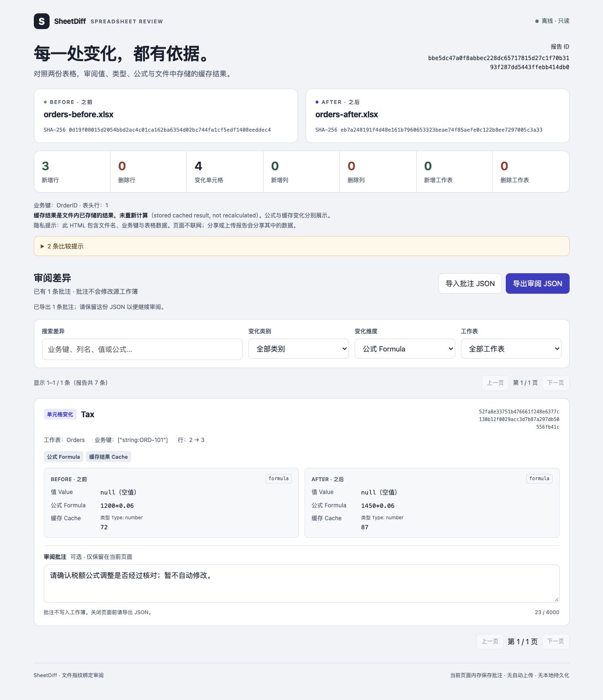Click the 行: 2 → 3 row indicator
Screen dimensions: 603x700
[x=191, y=440]
